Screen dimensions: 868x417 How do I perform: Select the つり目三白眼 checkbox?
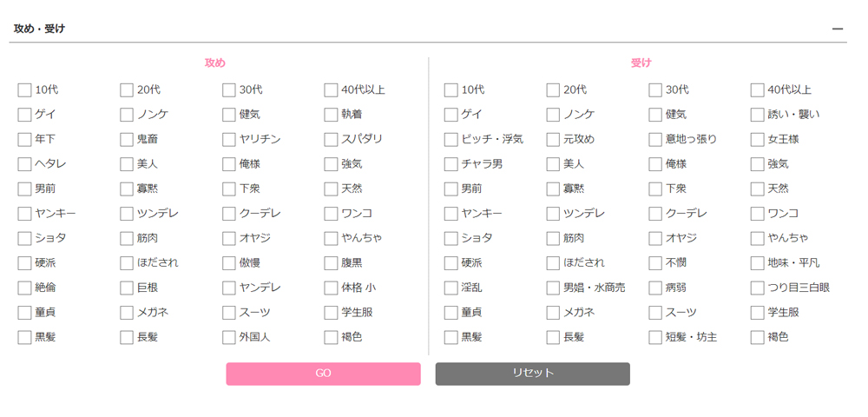(x=758, y=288)
